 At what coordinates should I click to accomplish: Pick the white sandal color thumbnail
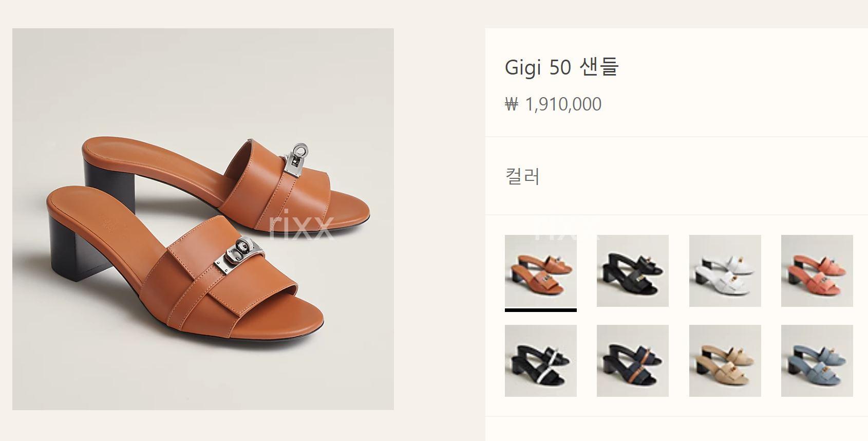point(725,271)
